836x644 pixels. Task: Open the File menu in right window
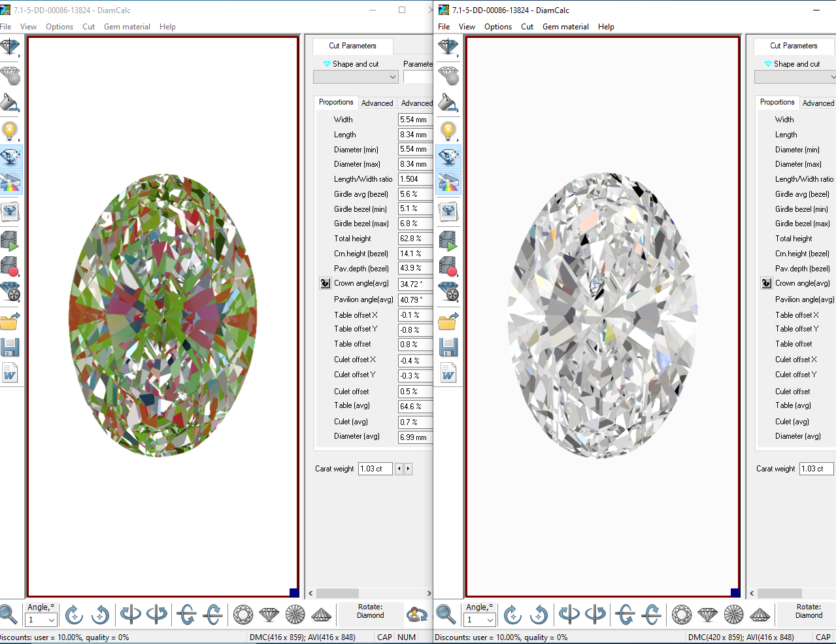click(444, 27)
